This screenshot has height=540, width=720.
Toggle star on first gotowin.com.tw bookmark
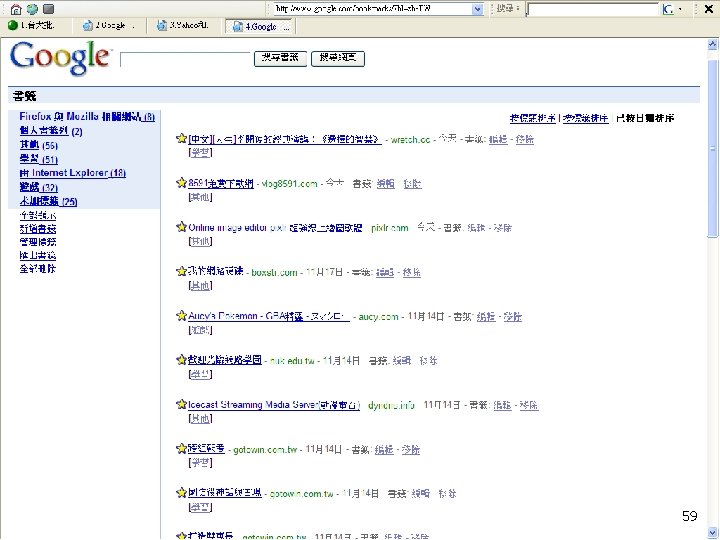181,449
